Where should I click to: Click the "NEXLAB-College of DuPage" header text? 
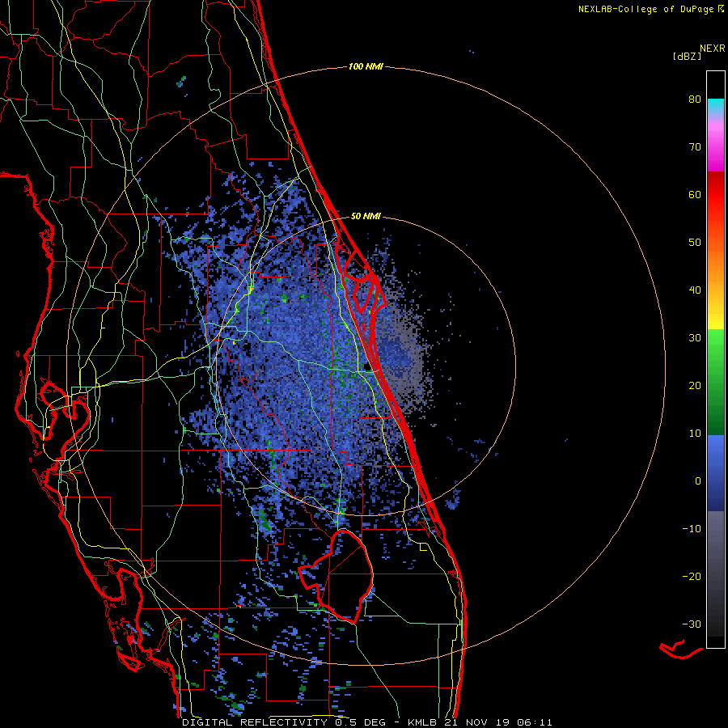pos(645,9)
